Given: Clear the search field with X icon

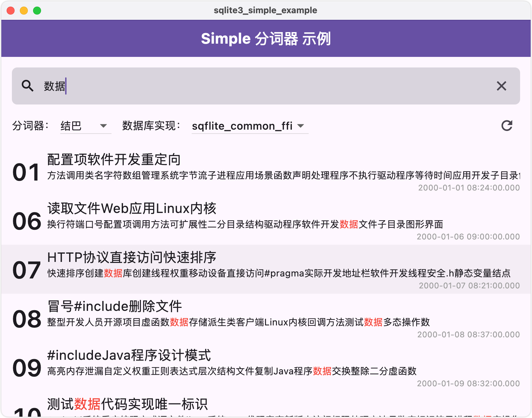Looking at the screenshot, I should pyautogui.click(x=501, y=86).
